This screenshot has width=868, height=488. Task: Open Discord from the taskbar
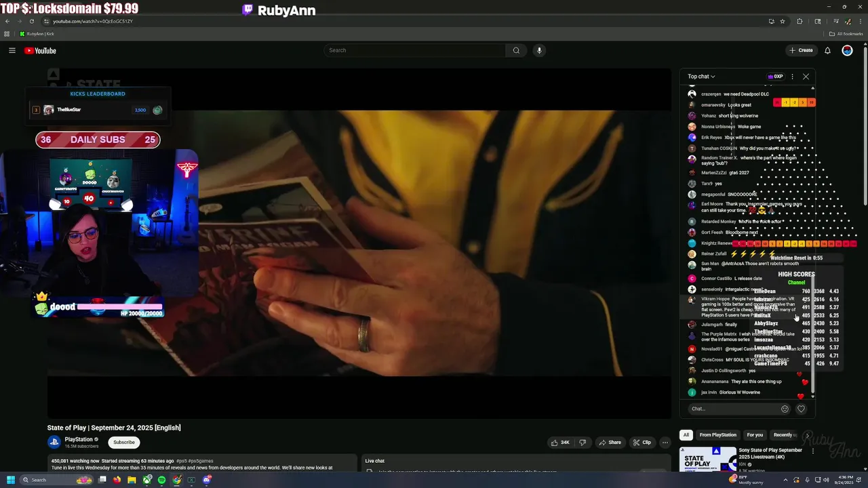coord(206,480)
